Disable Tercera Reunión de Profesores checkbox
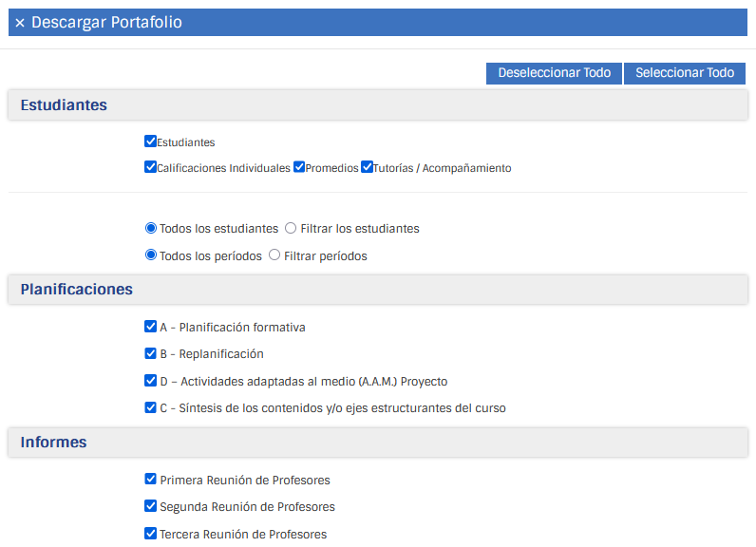756x547 pixels. coord(150,534)
